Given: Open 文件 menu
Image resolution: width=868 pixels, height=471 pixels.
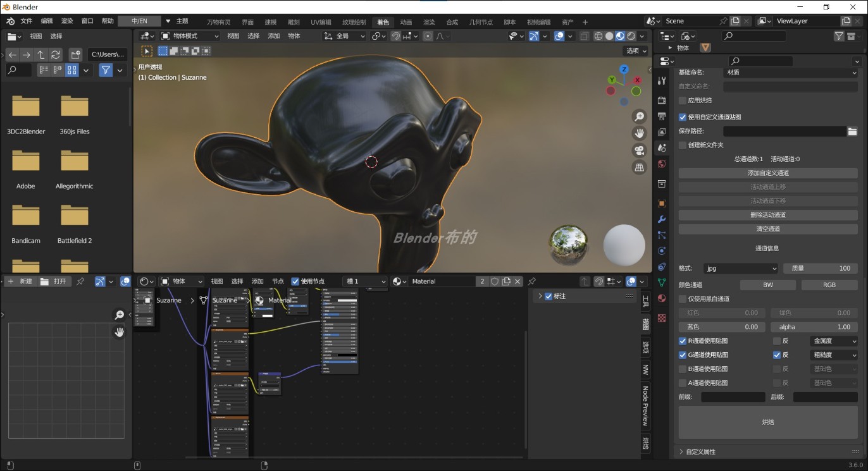Looking at the screenshot, I should click(x=27, y=21).
